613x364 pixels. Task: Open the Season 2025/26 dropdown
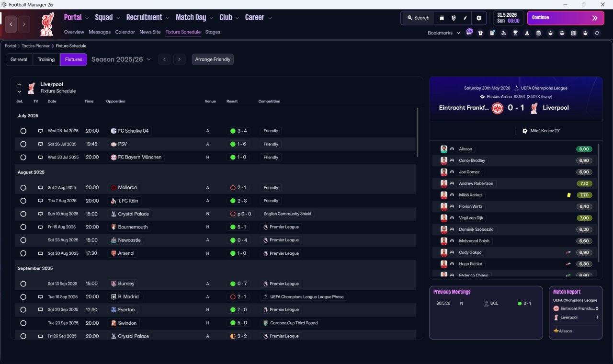[121, 59]
